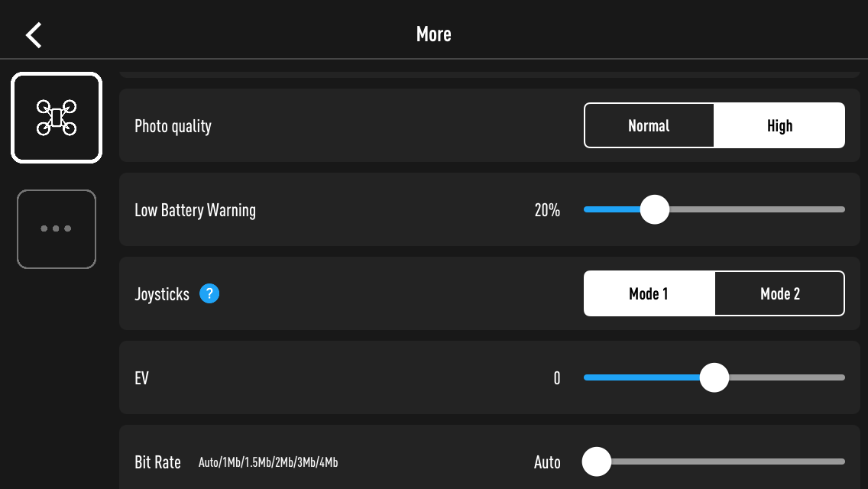Click the Bit Rate slider handle
The height and width of the screenshot is (489, 868).
(597, 461)
